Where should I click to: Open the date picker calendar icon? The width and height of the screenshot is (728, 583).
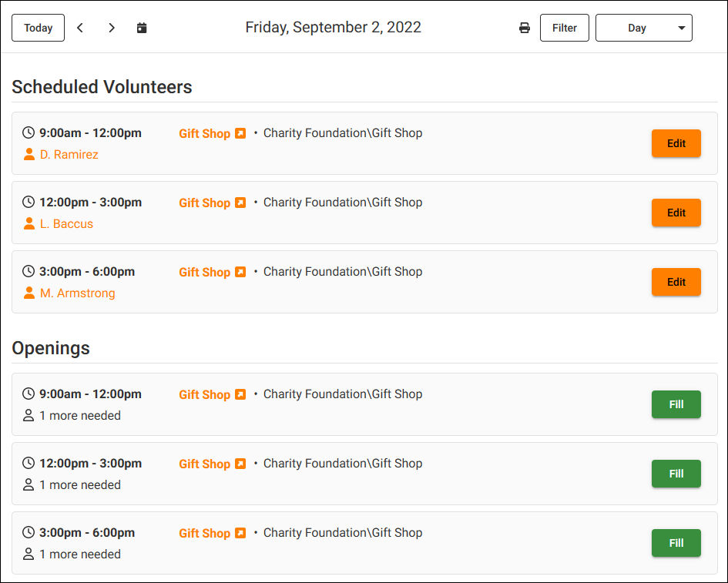pos(142,27)
